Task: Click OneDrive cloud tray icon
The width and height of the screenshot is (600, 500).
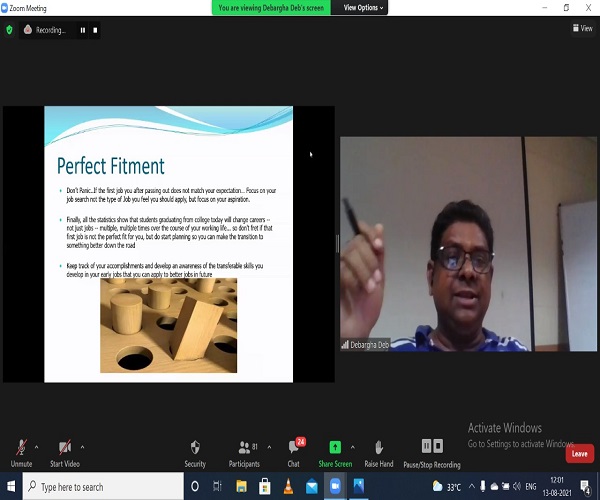Action: point(494,487)
